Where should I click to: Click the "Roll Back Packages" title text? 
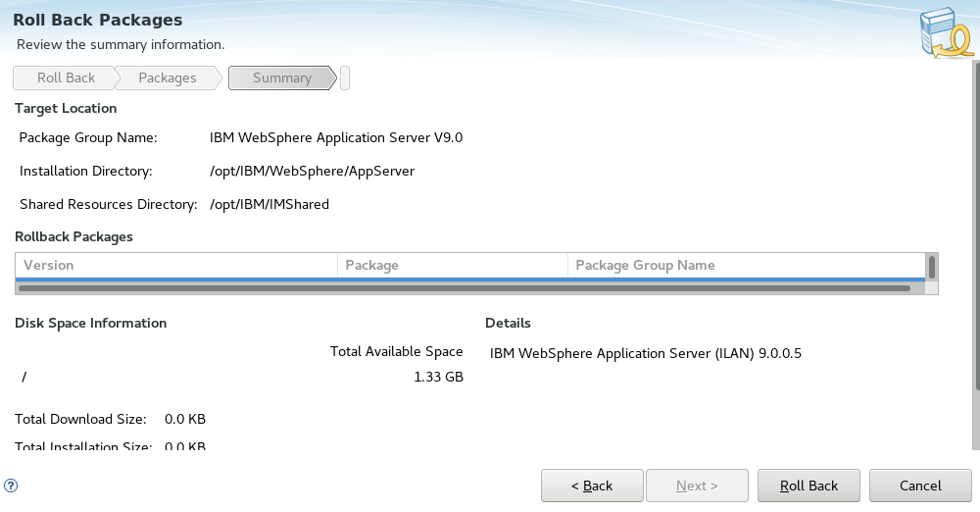click(x=97, y=20)
